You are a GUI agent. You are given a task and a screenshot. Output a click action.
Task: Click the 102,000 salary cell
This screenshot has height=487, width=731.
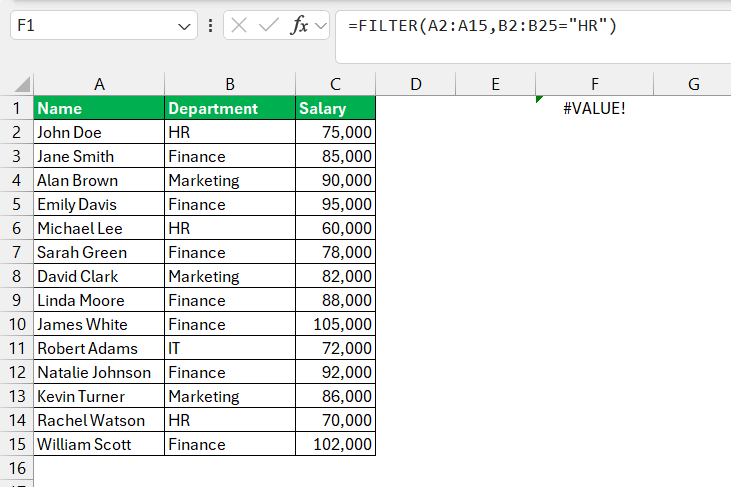tap(335, 444)
